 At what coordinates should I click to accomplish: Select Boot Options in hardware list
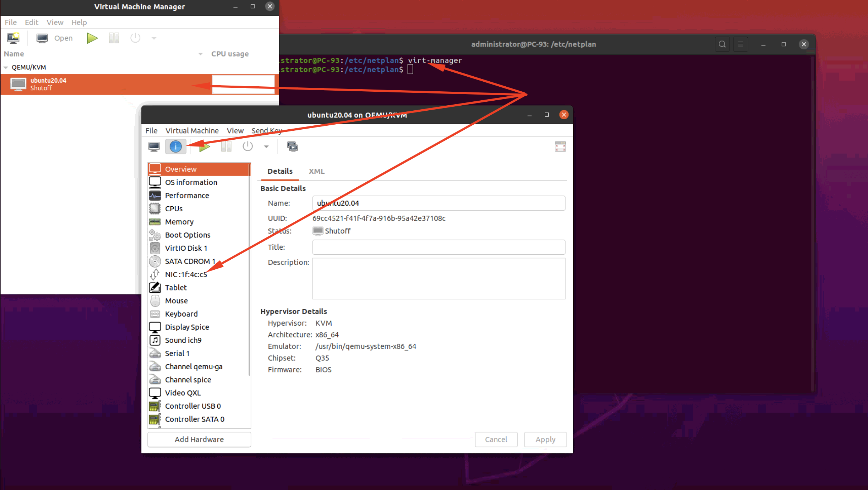(x=199, y=235)
